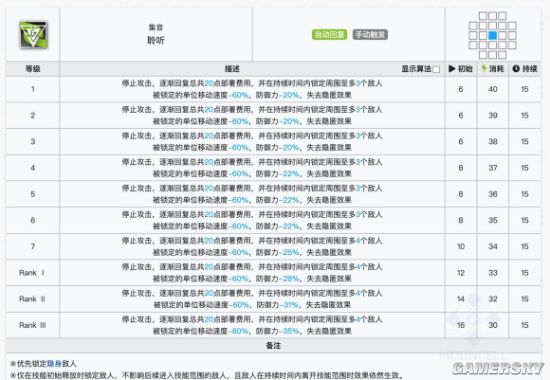Image resolution: width=550 pixels, height=380 pixels.
Task: Click initial value 10 in level 7 row
Action: [461, 246]
